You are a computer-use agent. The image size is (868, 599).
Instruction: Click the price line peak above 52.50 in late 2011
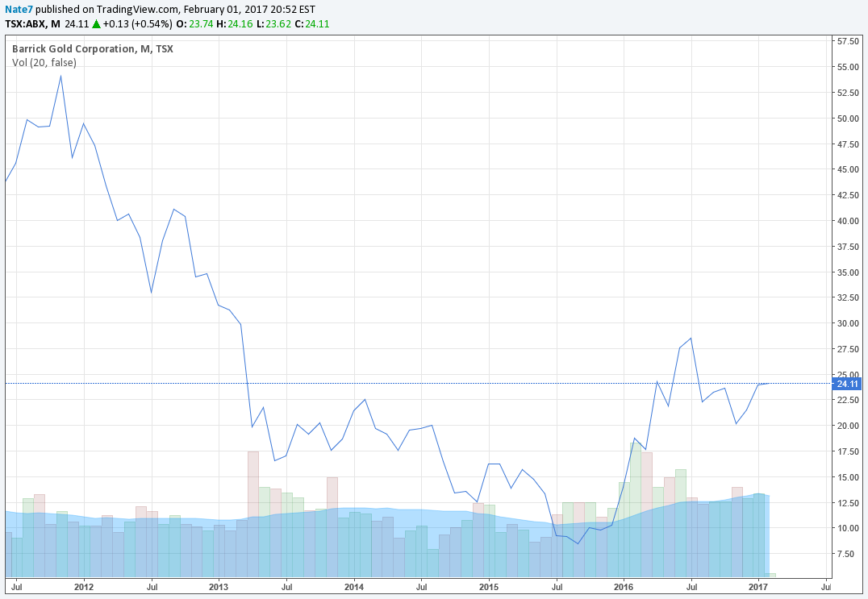click(x=61, y=77)
